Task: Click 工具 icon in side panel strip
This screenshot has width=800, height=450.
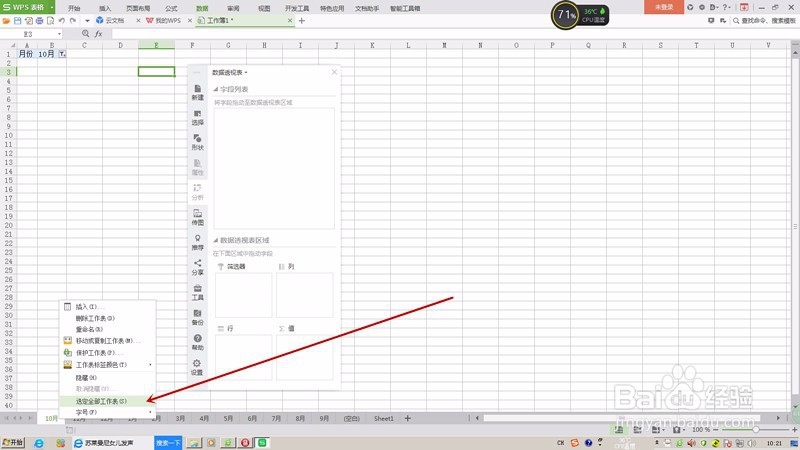Action: [197, 293]
